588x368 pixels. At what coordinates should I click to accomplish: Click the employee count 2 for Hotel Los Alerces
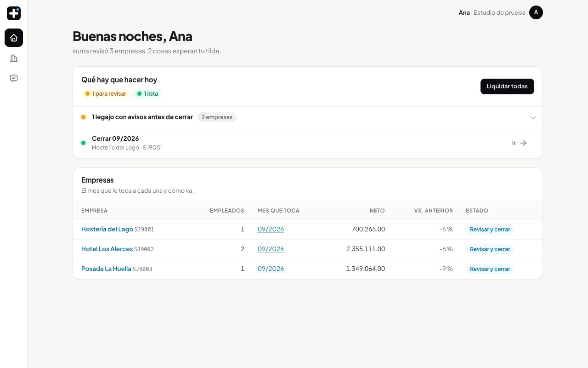(x=243, y=249)
